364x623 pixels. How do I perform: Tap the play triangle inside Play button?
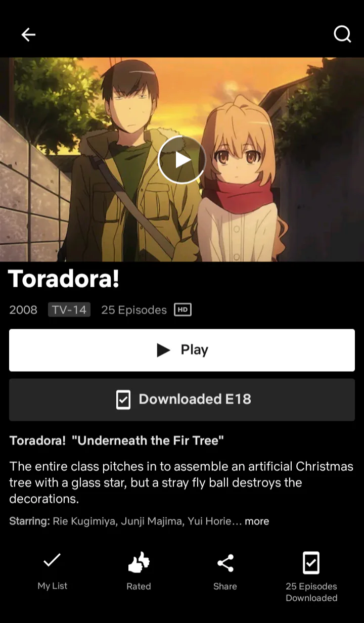[x=163, y=350]
